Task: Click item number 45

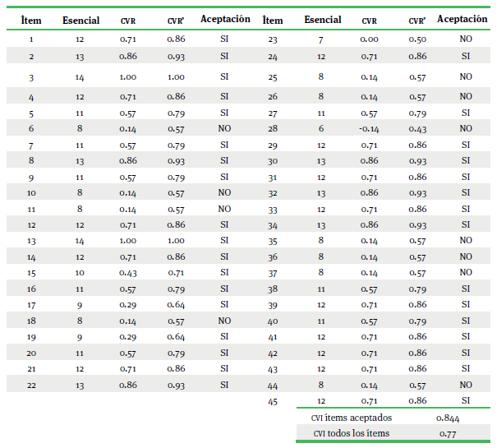Action: pos(274,402)
